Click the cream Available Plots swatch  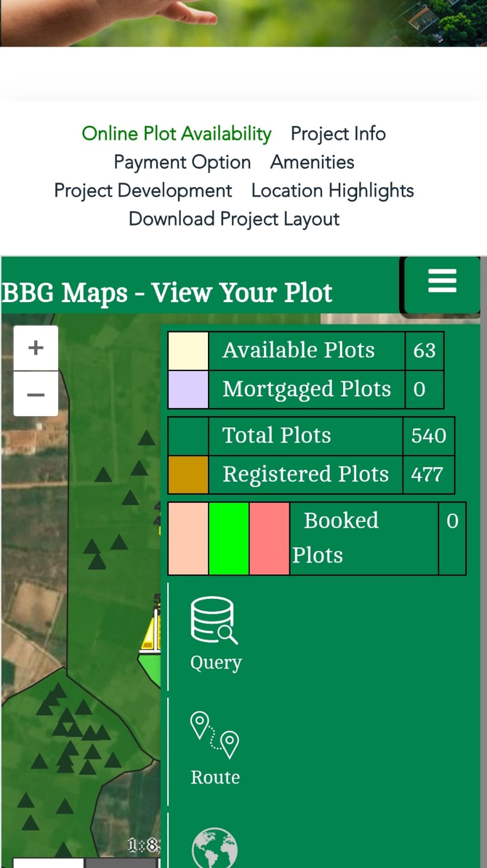[x=188, y=351]
